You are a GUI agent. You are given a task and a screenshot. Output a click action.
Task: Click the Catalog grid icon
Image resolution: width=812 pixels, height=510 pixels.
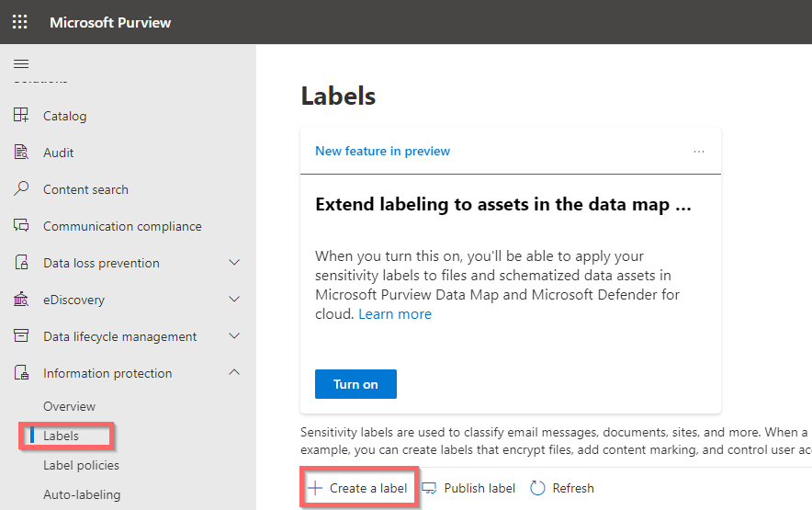tap(21, 115)
